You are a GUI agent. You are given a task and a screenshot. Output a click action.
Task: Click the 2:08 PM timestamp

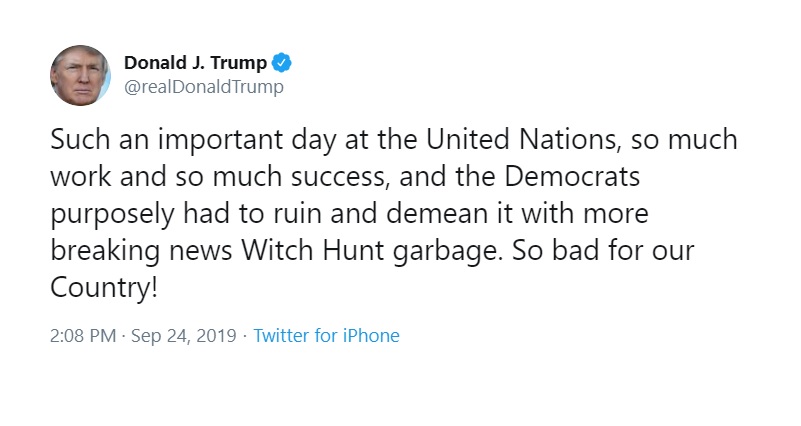click(83, 336)
